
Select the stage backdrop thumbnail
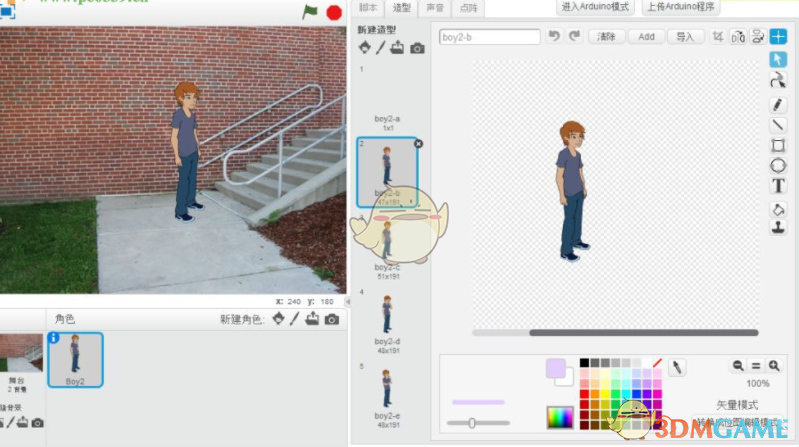pyautogui.click(x=20, y=353)
